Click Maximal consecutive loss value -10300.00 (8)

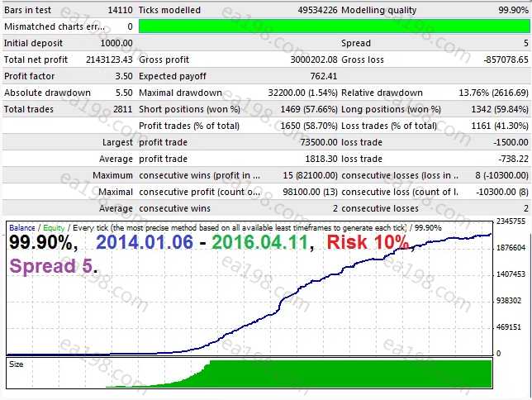click(x=502, y=193)
